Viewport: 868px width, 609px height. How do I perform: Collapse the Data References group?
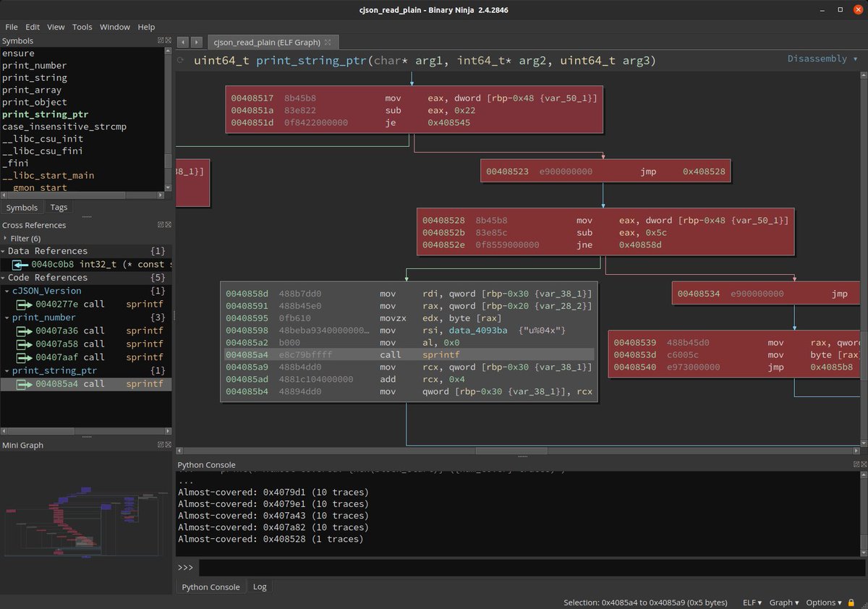pyautogui.click(x=4, y=251)
